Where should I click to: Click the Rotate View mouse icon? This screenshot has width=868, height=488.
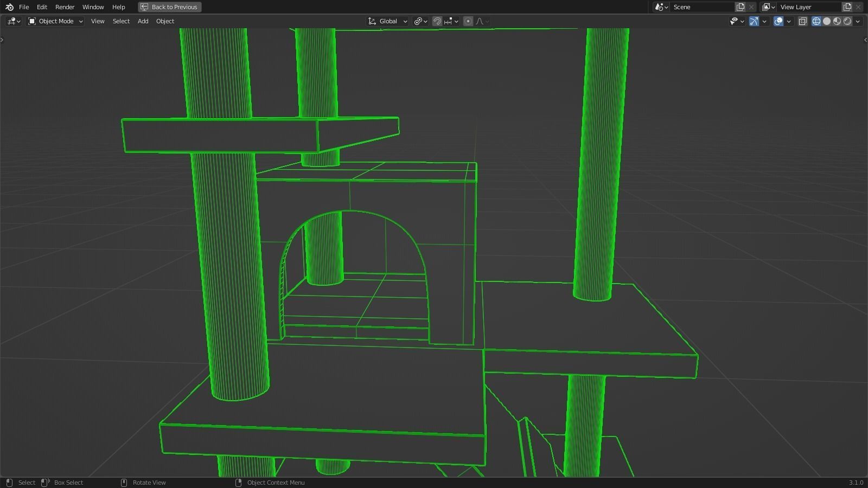124,483
